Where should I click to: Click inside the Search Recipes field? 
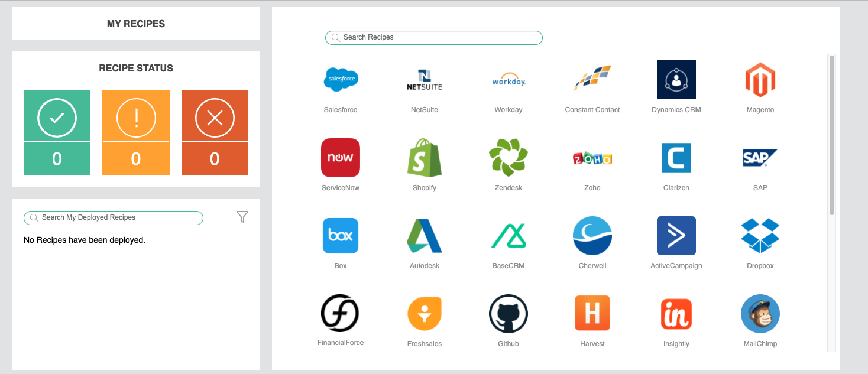433,37
